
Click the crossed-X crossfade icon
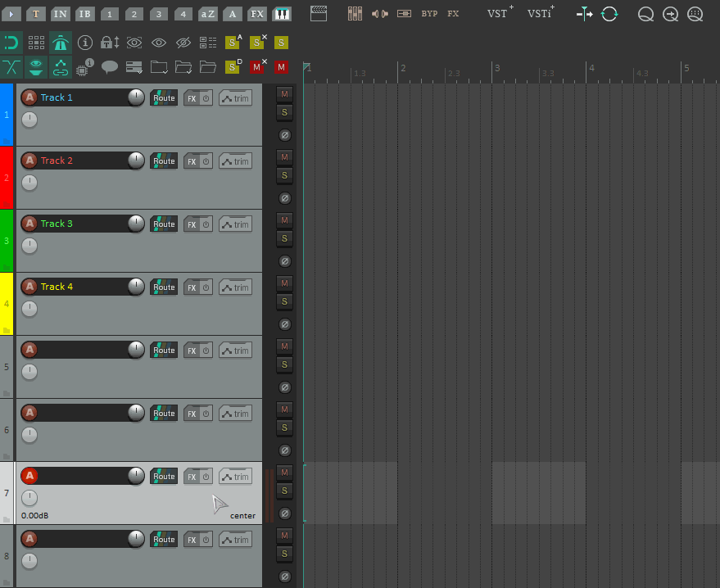[11, 67]
